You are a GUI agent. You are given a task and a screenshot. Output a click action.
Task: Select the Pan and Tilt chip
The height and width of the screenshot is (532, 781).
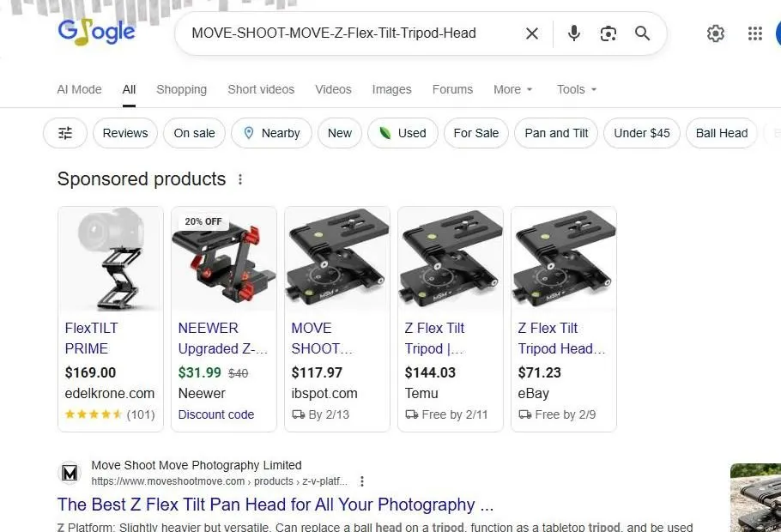(556, 133)
